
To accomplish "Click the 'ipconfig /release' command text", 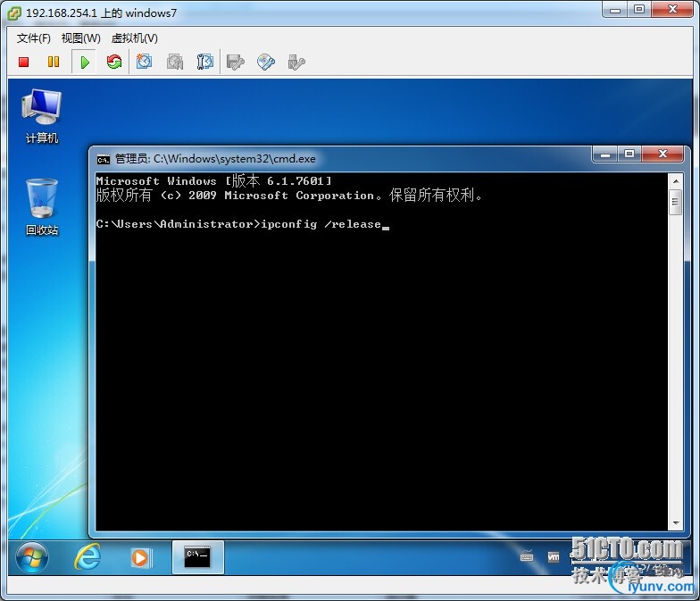I will (x=321, y=224).
